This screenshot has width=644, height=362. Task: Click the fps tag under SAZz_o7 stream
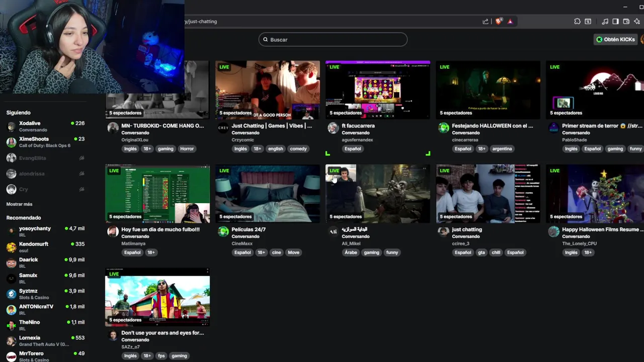pos(162,356)
